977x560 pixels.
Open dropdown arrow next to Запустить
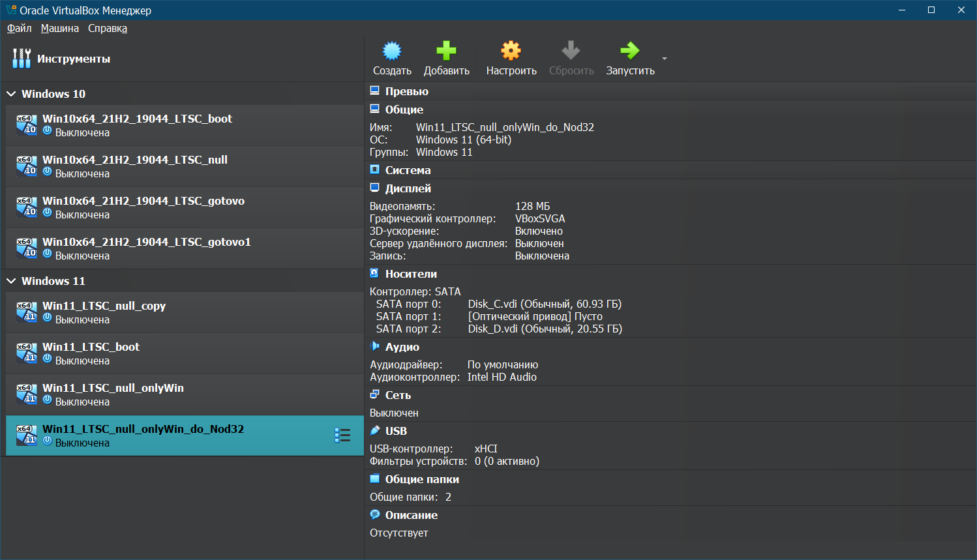[x=665, y=59]
